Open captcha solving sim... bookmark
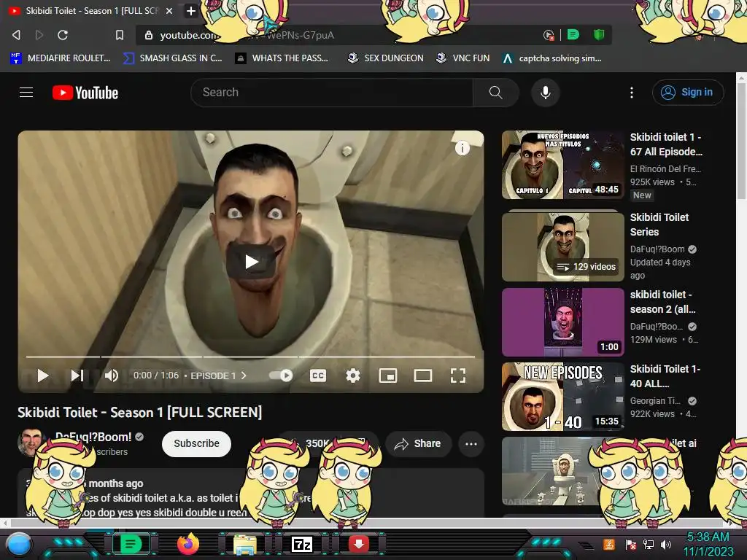The width and height of the screenshot is (747, 560). (x=552, y=58)
